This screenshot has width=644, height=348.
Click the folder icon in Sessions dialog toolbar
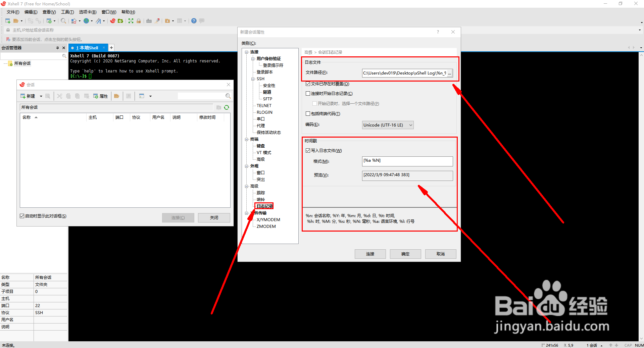pos(117,96)
